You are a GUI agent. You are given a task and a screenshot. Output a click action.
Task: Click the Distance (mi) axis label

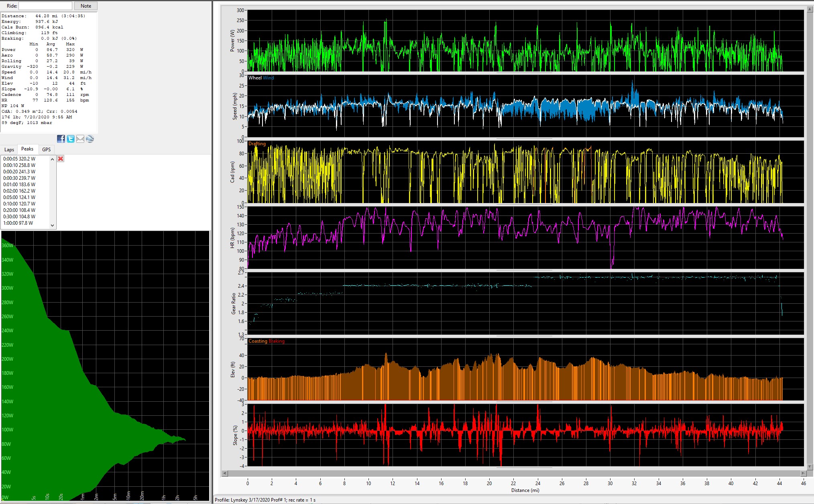point(525,490)
